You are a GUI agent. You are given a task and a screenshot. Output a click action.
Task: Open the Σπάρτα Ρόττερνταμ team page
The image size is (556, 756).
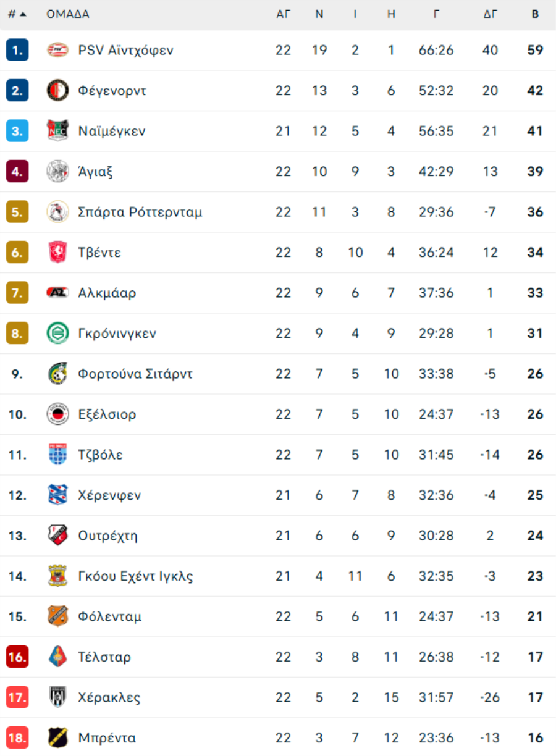point(140,212)
